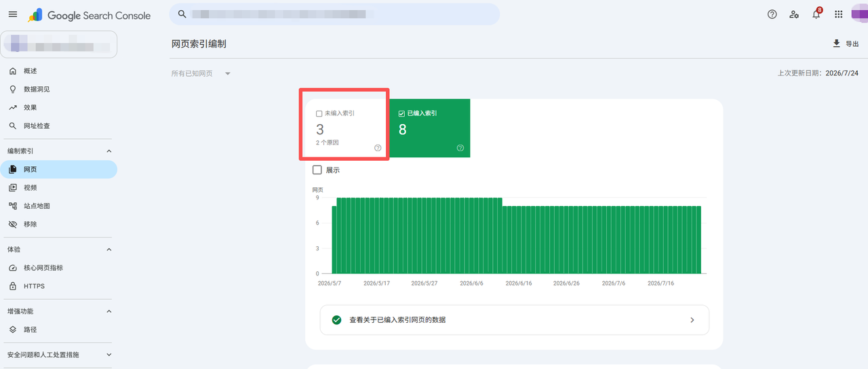
Task: Click the 视频 sidebar icon
Action: (x=13, y=187)
